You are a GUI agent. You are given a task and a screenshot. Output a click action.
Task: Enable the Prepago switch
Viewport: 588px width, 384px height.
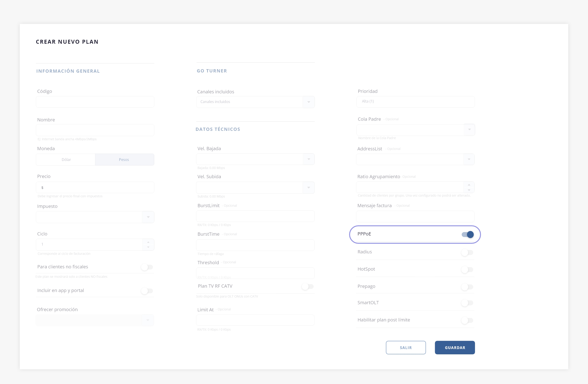tap(467, 287)
